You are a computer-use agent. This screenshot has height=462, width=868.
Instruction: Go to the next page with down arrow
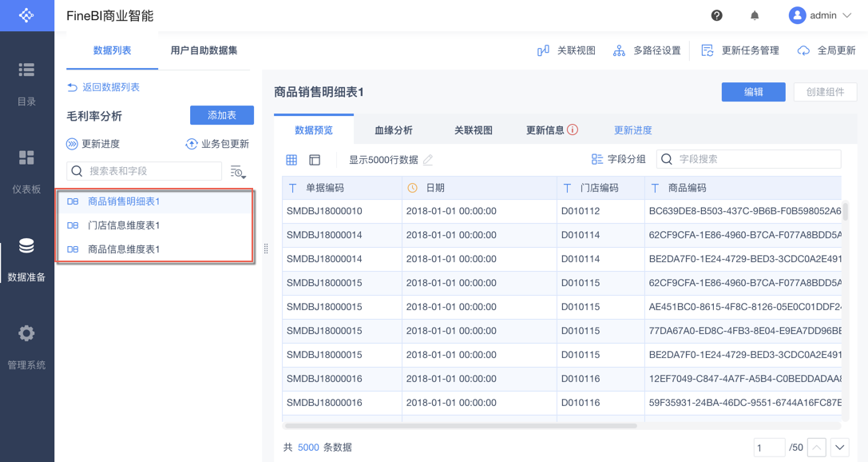click(840, 448)
